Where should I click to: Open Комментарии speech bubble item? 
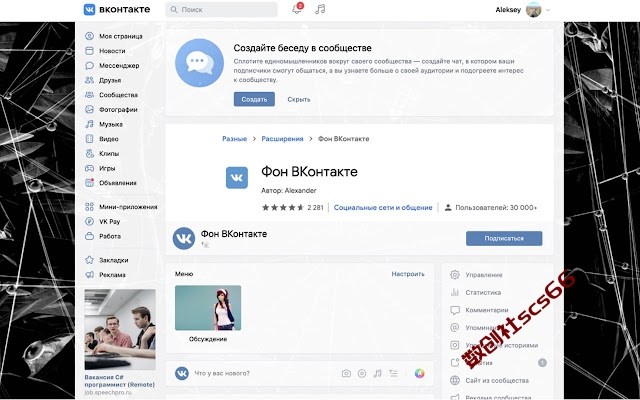[479, 310]
